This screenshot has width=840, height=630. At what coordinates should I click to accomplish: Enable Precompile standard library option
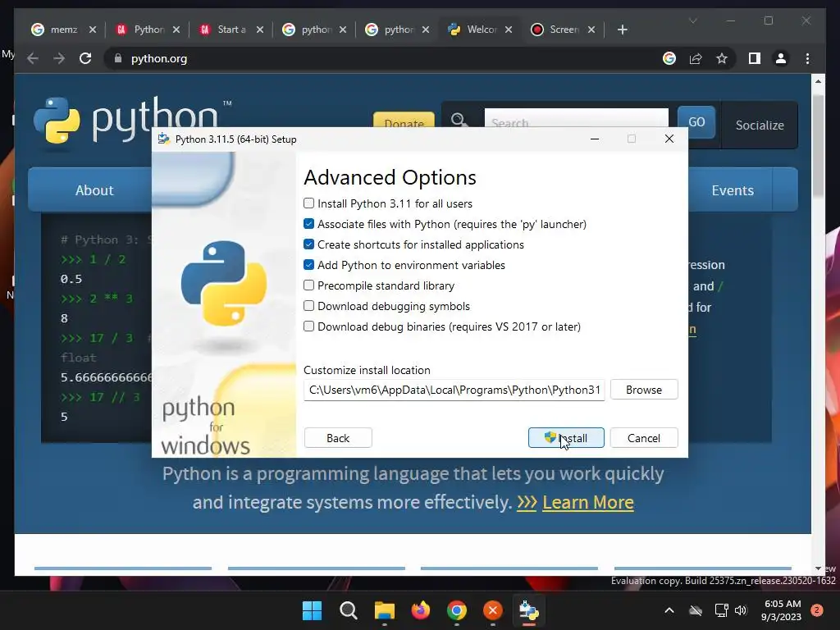click(x=308, y=285)
